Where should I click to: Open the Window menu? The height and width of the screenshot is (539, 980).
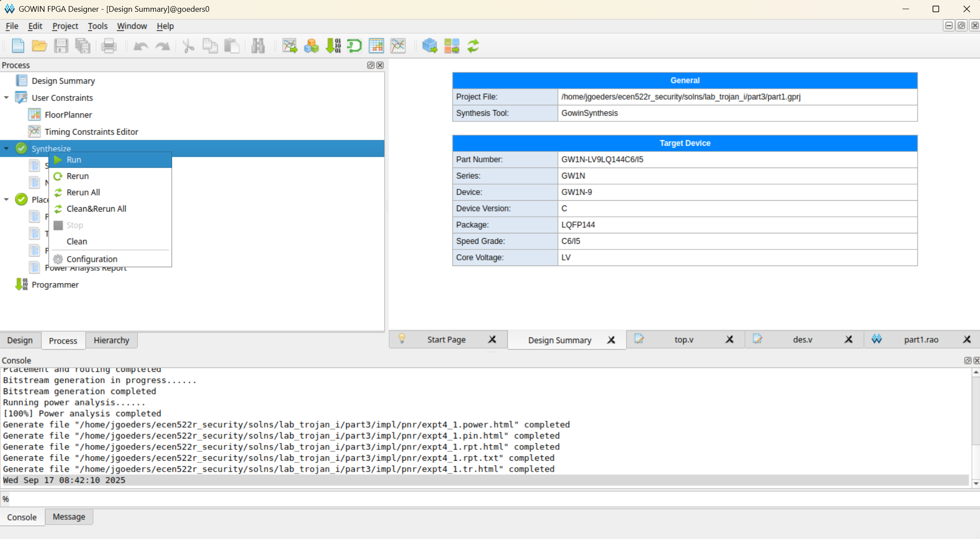coord(132,26)
